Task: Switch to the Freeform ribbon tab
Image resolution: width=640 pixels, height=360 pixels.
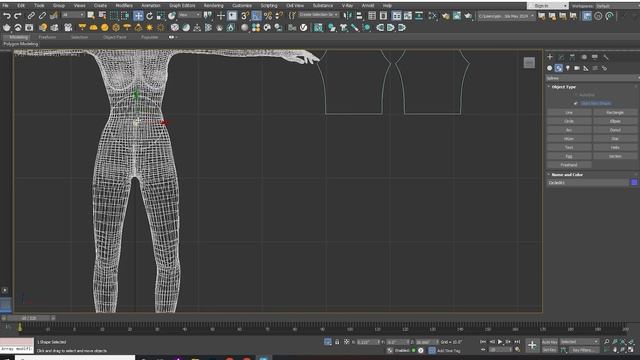Action: [x=47, y=37]
